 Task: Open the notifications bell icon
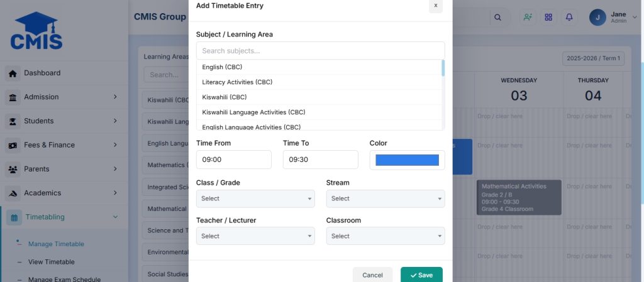coord(569,17)
